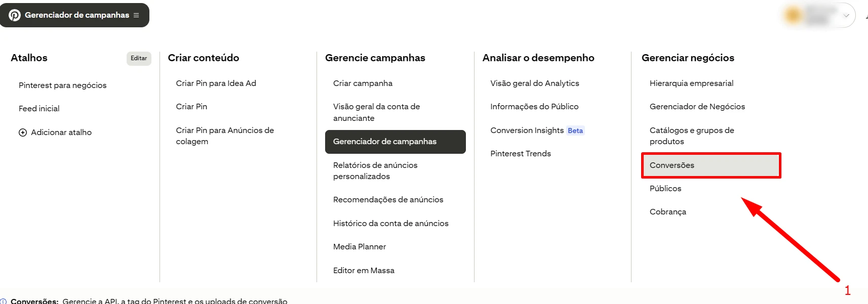Click blurred account profile avatar
Screen dimensions: 868x304
pos(793,16)
